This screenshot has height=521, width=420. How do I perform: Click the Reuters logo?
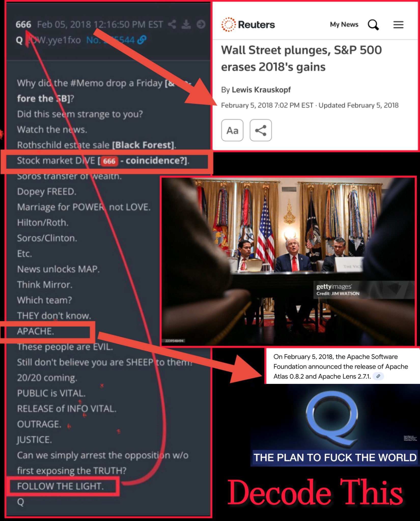click(248, 24)
